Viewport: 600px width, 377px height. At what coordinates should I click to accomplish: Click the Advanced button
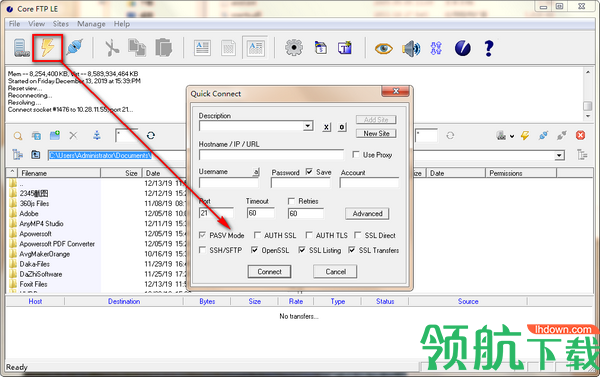367,214
